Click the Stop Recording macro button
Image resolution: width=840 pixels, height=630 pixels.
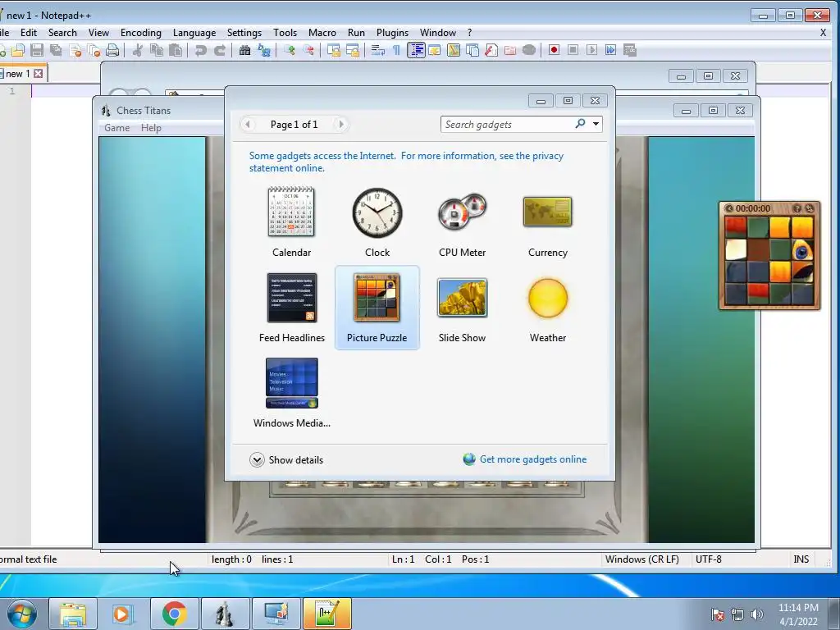click(x=573, y=50)
